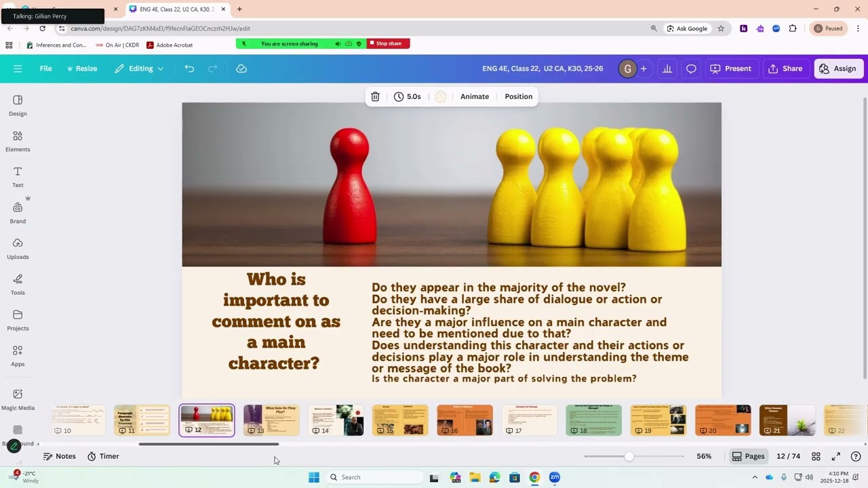Click the Assign button

pos(838,68)
